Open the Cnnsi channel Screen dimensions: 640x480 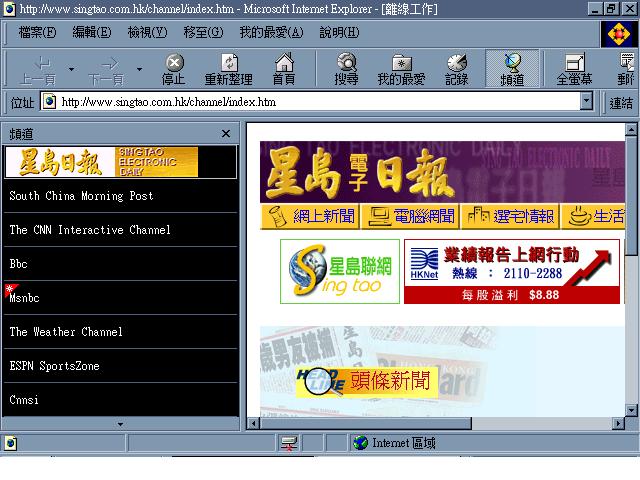click(120, 400)
